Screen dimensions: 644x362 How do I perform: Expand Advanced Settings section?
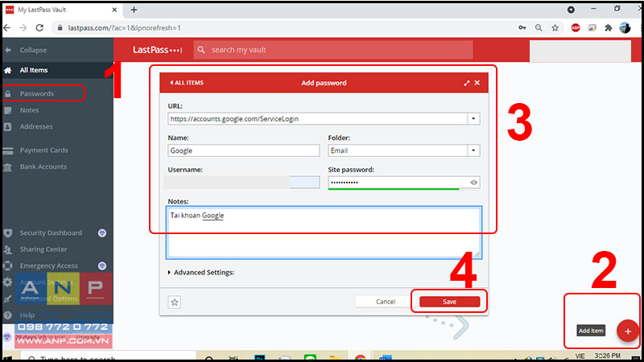pyautogui.click(x=201, y=273)
